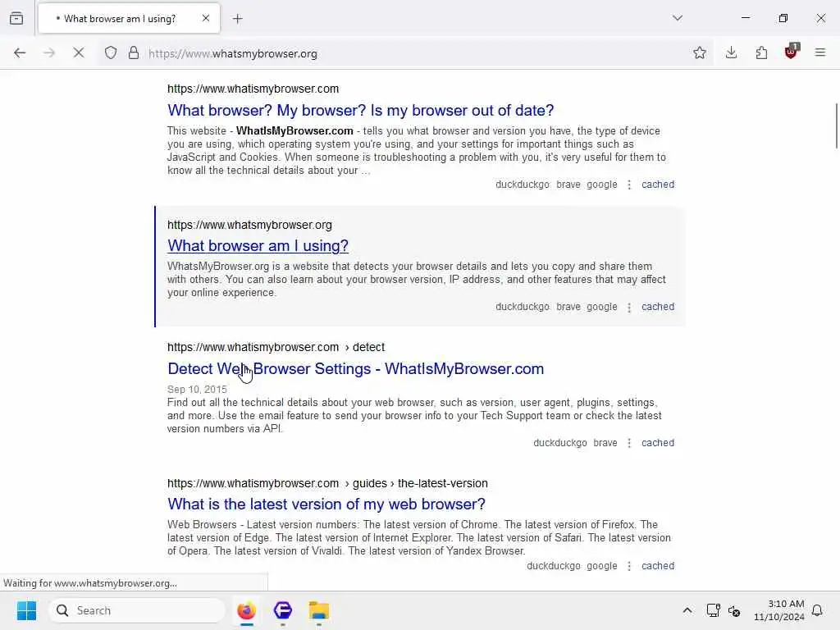Click 'Sep 10, 2015' date text
This screenshot has height=630, width=840.
point(197,390)
